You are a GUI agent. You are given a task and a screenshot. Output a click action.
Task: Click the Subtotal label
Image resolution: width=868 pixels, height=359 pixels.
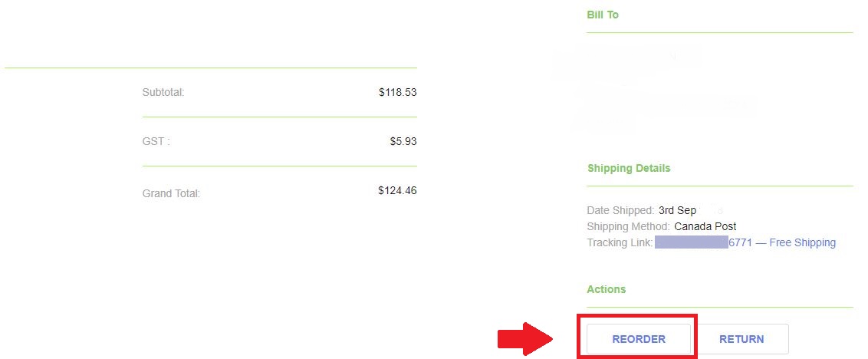[163, 92]
